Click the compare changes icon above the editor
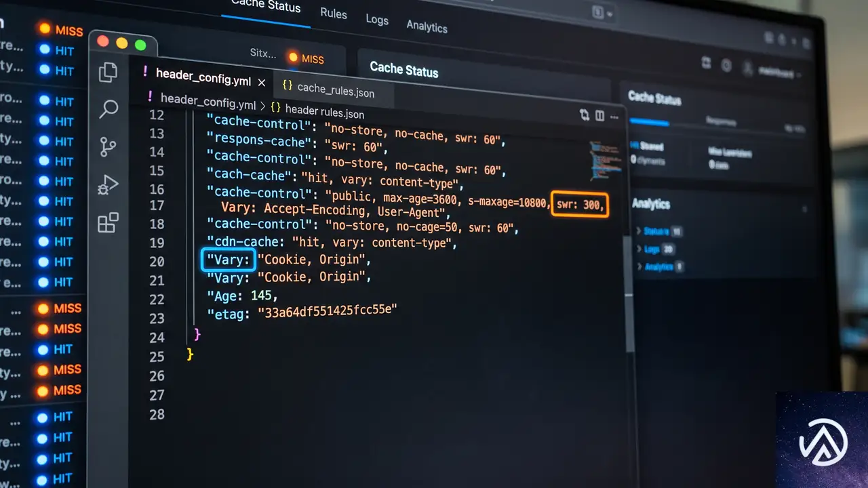 point(585,115)
